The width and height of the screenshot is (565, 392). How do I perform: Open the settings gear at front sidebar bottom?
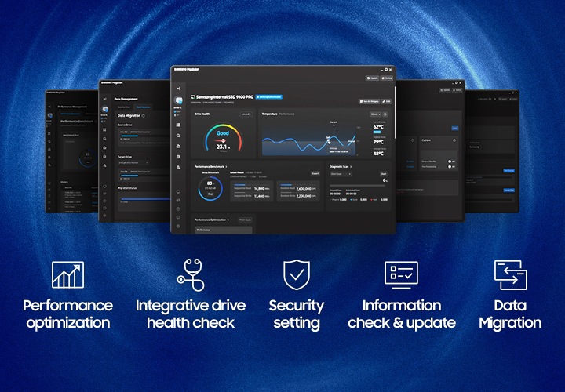point(178,226)
